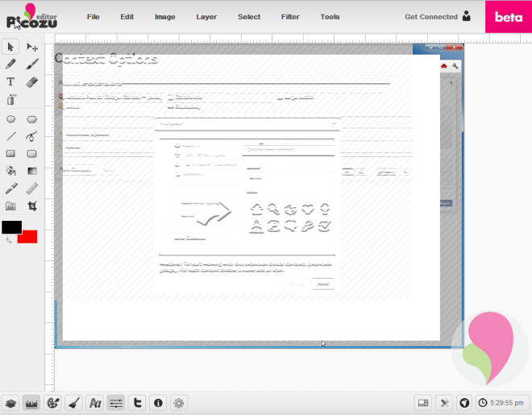Viewport: 532px width, 415px height.
Task: Open the Select menu
Action: point(249,17)
